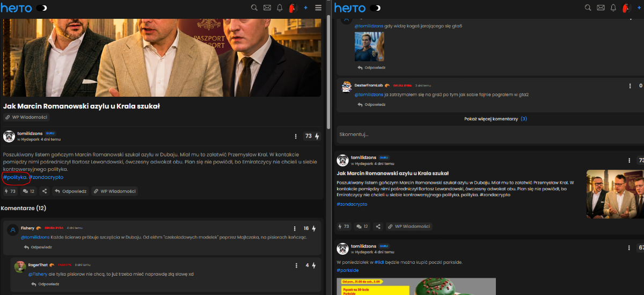Click the blue plus icon in the left window header
644x295 pixels.
[x=305, y=8]
